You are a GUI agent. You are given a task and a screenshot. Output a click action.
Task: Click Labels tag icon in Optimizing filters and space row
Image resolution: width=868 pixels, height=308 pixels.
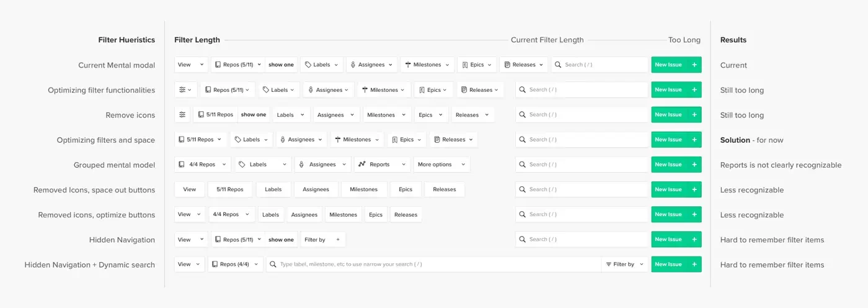pos(237,140)
